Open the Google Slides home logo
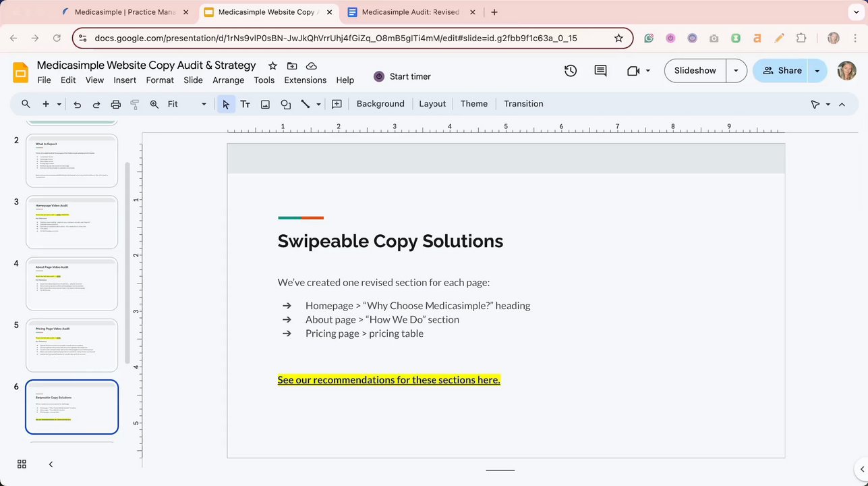Image resolution: width=868 pixels, height=486 pixels. tap(21, 72)
